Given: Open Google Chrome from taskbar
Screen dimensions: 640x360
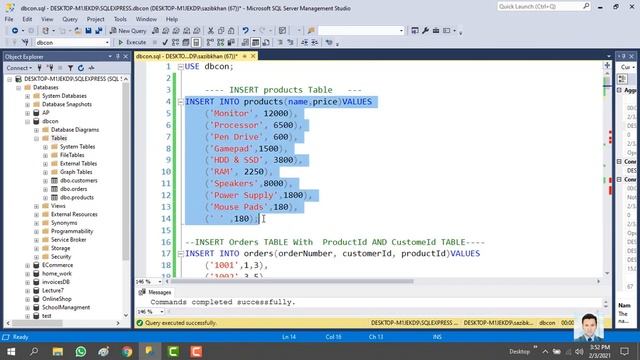Looking at the screenshot, I should coord(127,351).
